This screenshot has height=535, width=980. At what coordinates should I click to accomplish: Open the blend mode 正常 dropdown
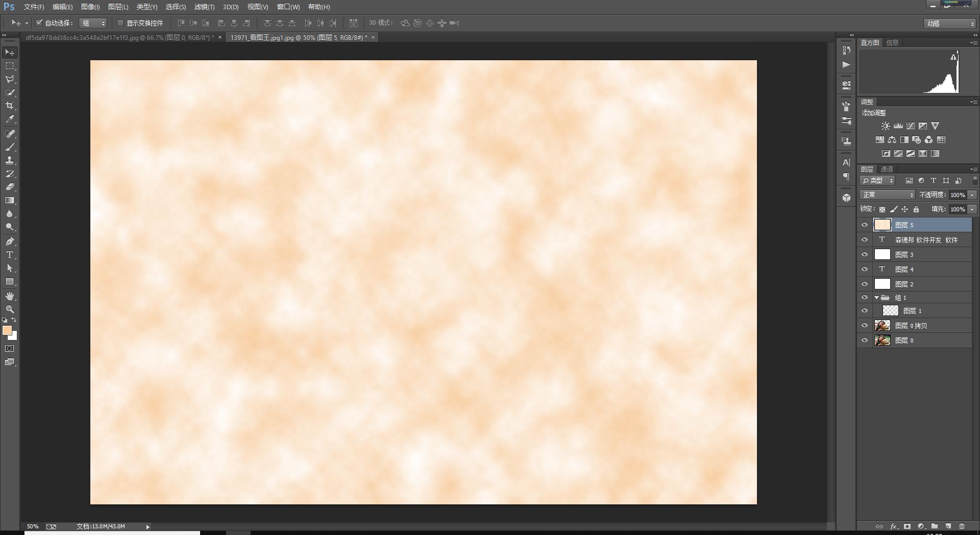pyautogui.click(x=888, y=195)
